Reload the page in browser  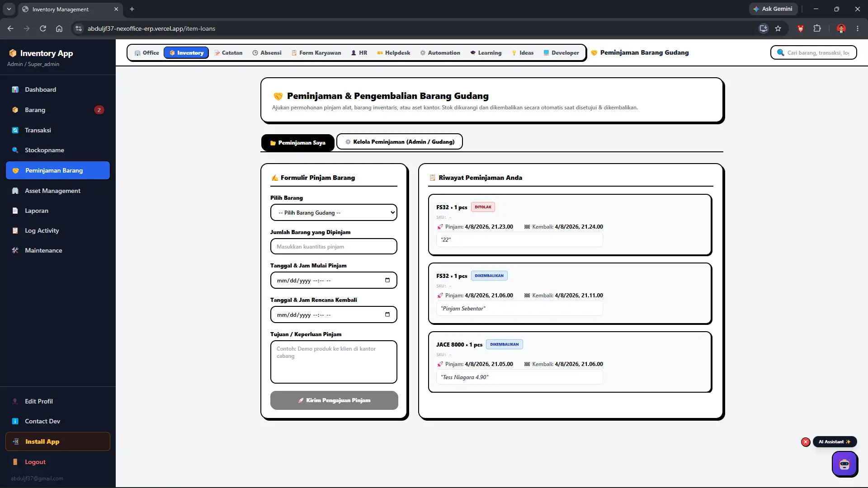(43, 28)
